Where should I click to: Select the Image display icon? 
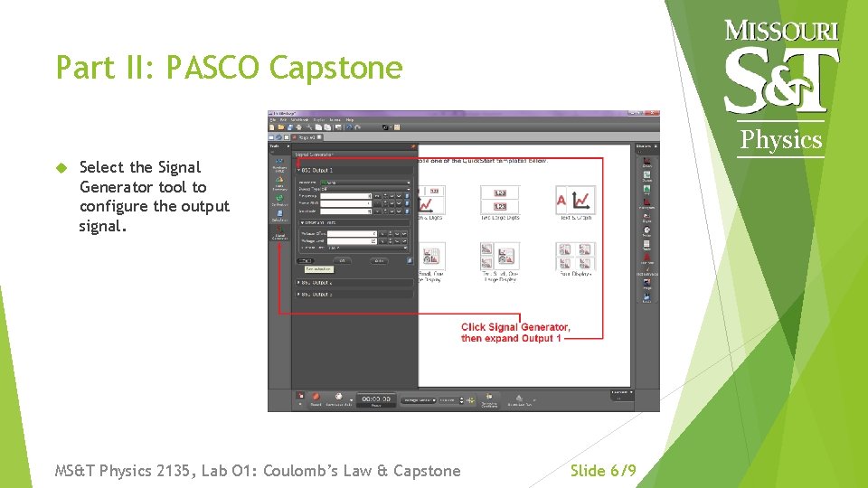[x=646, y=285]
